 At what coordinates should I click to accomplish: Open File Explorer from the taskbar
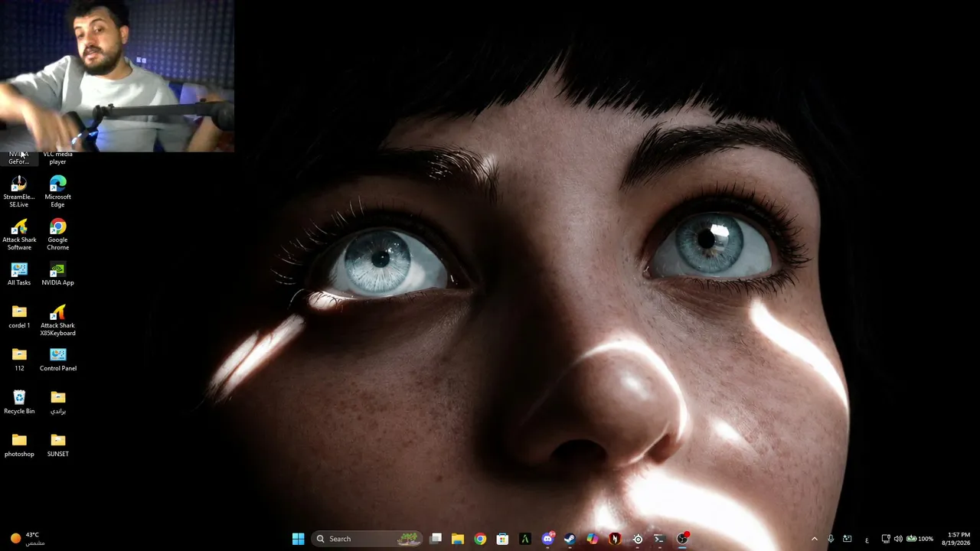pyautogui.click(x=458, y=539)
